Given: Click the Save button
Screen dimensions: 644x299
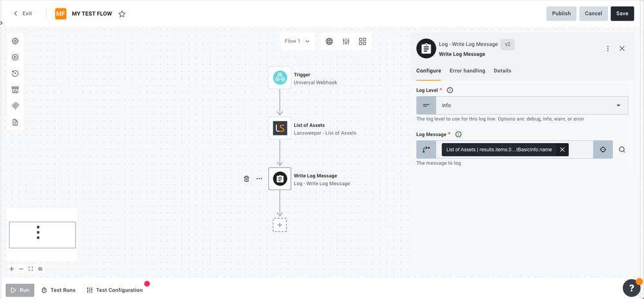Looking at the screenshot, I should pos(622,14).
